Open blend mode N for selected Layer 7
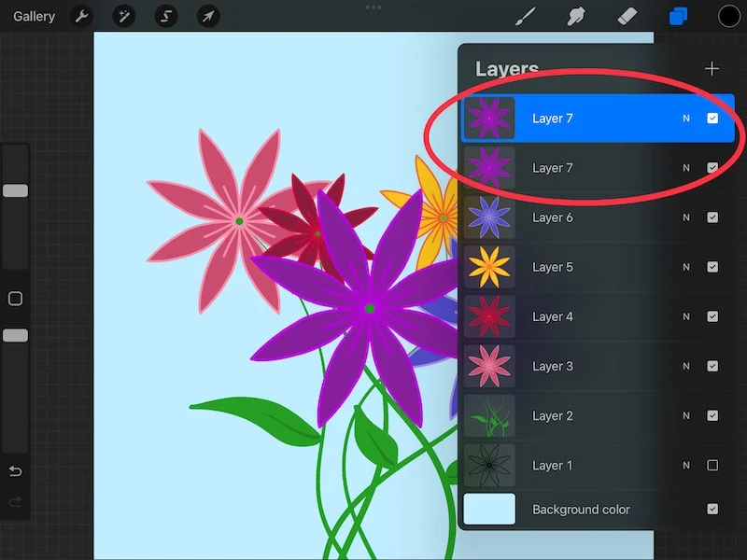Viewport: 747px width, 560px height. point(686,119)
